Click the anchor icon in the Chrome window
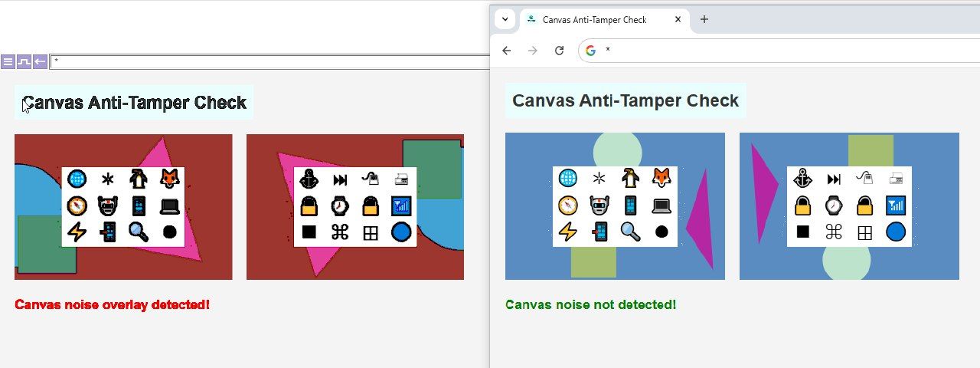Screen dimensions: 980x368 pyautogui.click(x=802, y=179)
